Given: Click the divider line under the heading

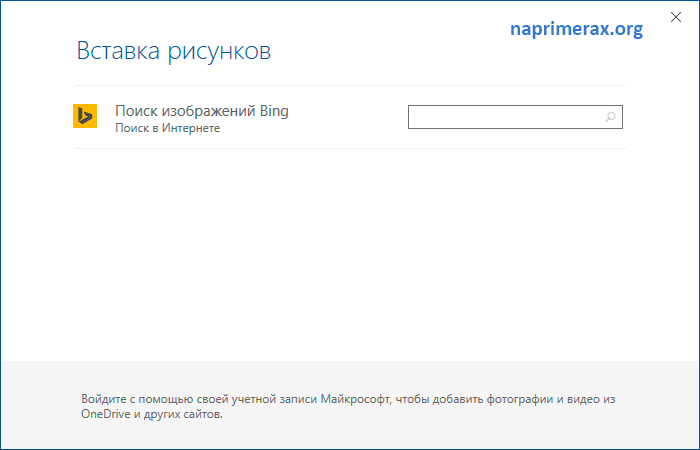Looking at the screenshot, I should (350, 85).
